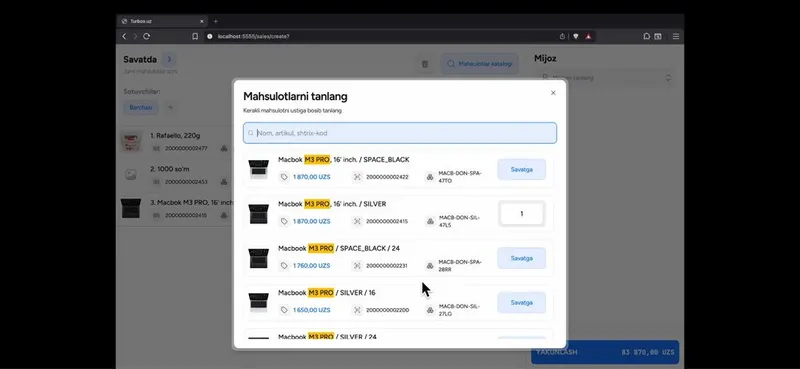800x369 pixels.
Task: Click title Macbok M3 PRO, 16' inch. / SPACE_BLACK
Action: coord(343,160)
